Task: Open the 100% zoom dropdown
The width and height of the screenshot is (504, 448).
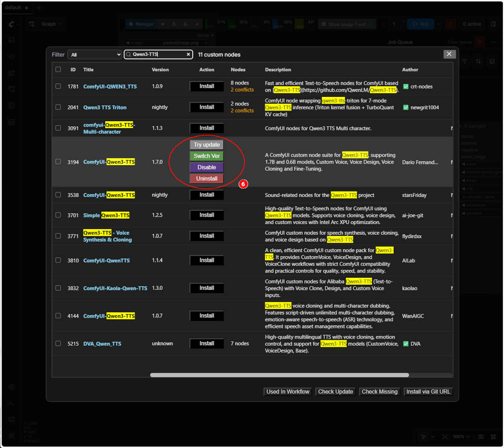Action: [x=461, y=437]
